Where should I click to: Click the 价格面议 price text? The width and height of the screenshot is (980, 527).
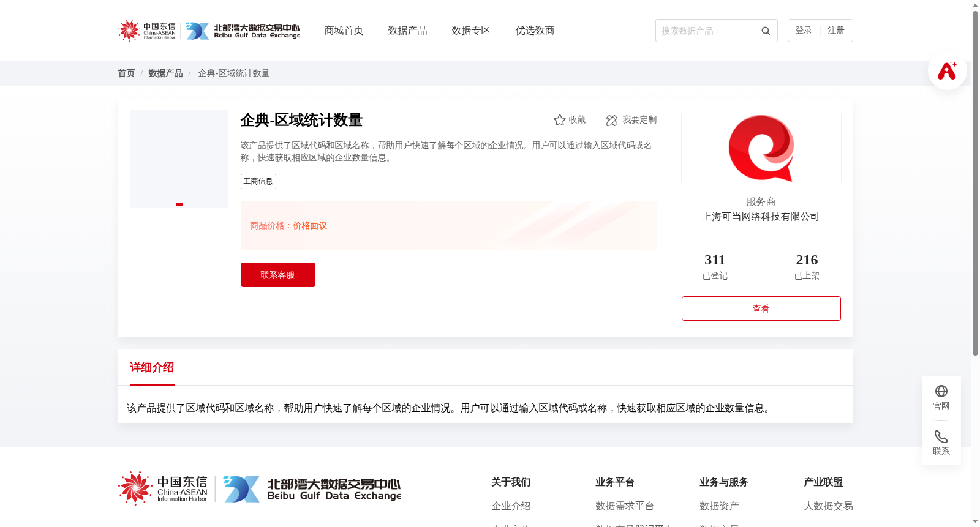pos(310,226)
